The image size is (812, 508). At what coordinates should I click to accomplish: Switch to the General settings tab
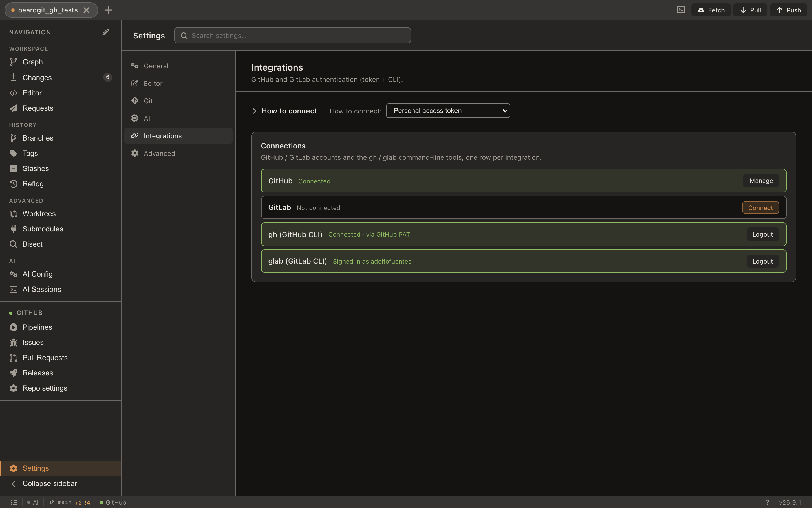tap(178, 66)
